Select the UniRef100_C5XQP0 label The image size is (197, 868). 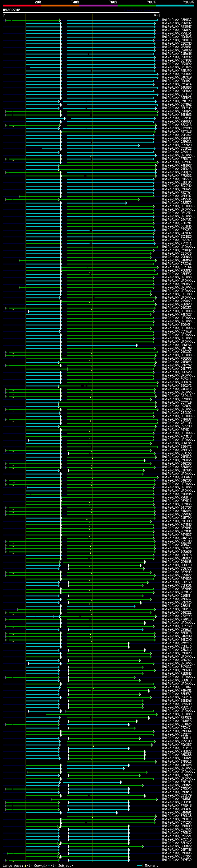tap(177, 64)
